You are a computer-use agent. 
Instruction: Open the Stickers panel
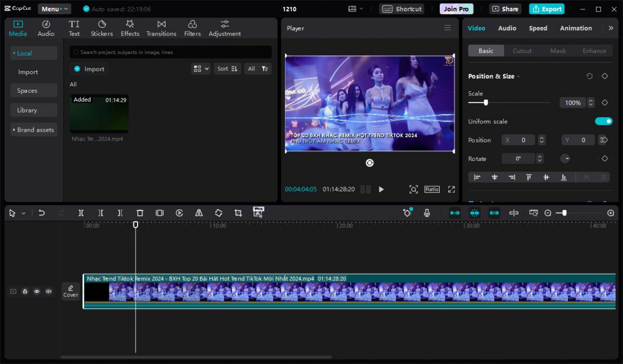pyautogui.click(x=102, y=28)
